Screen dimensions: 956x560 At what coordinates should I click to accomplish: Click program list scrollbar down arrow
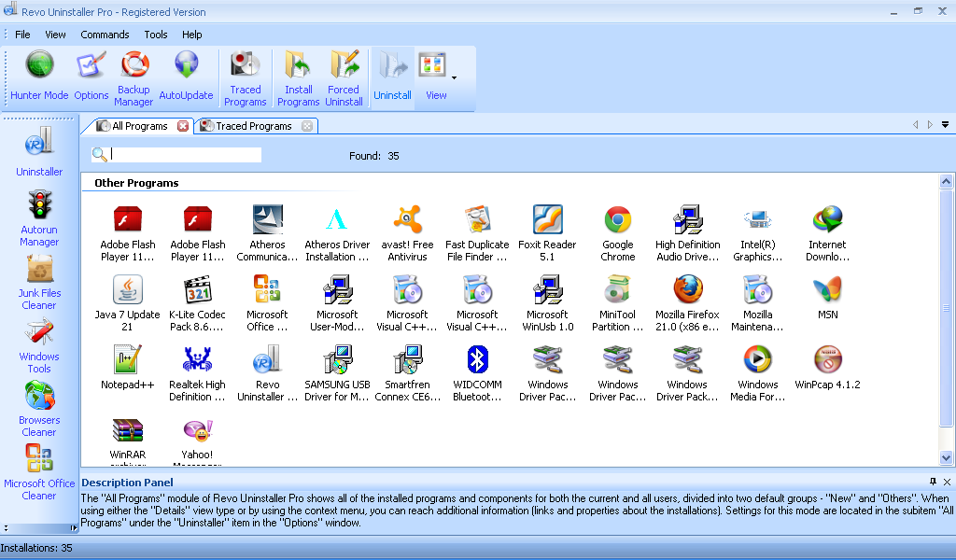pyautogui.click(x=947, y=457)
